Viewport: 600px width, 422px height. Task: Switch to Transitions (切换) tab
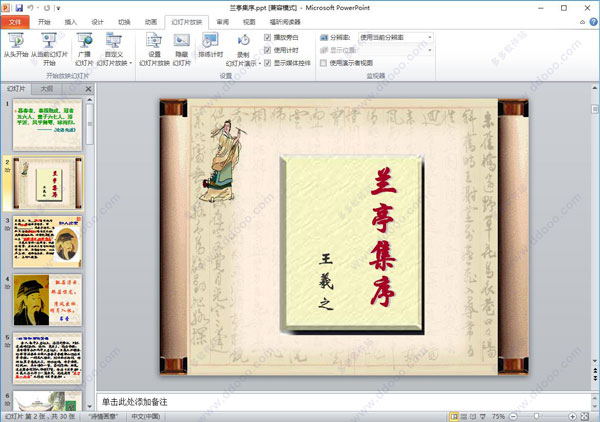pyautogui.click(x=124, y=22)
